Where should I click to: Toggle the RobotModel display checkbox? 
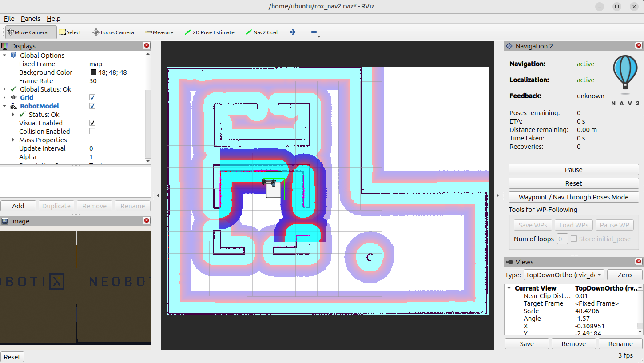click(92, 106)
